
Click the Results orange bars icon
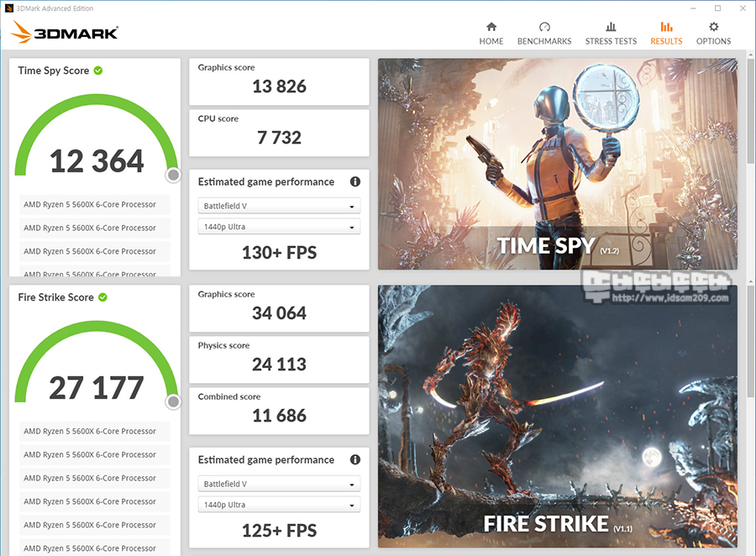pos(666,27)
